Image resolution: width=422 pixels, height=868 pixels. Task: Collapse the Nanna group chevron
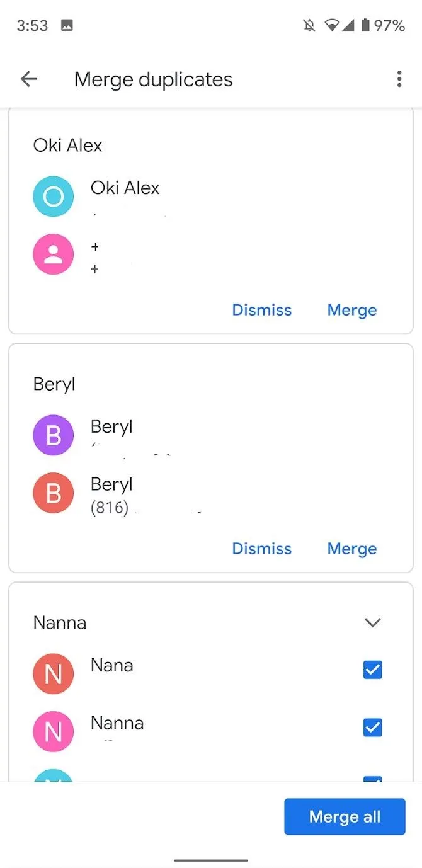point(373,623)
